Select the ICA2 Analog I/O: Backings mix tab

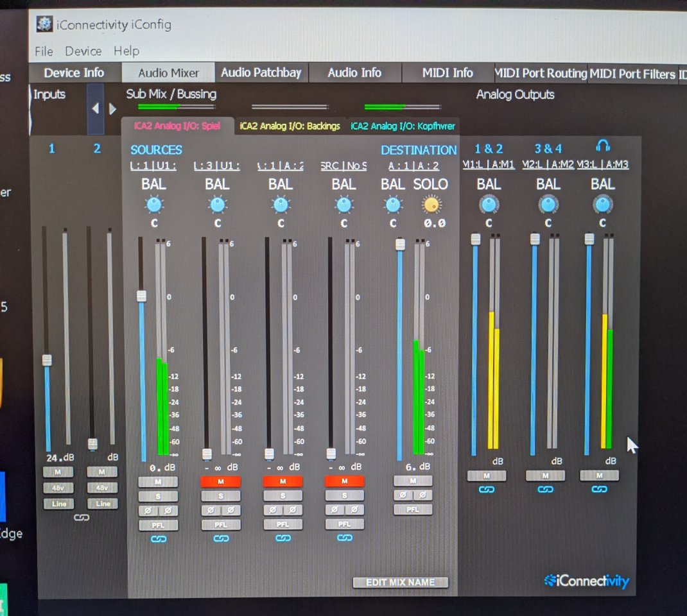pyautogui.click(x=290, y=126)
